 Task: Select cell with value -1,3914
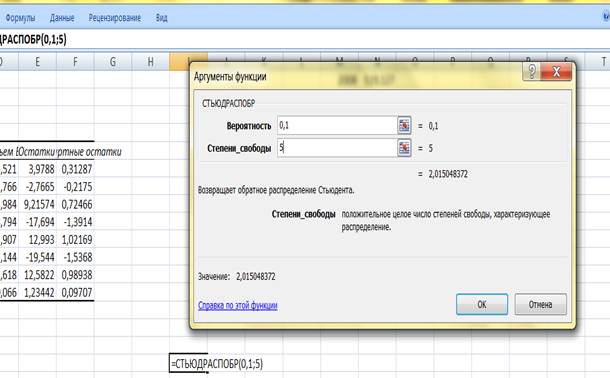[75, 222]
